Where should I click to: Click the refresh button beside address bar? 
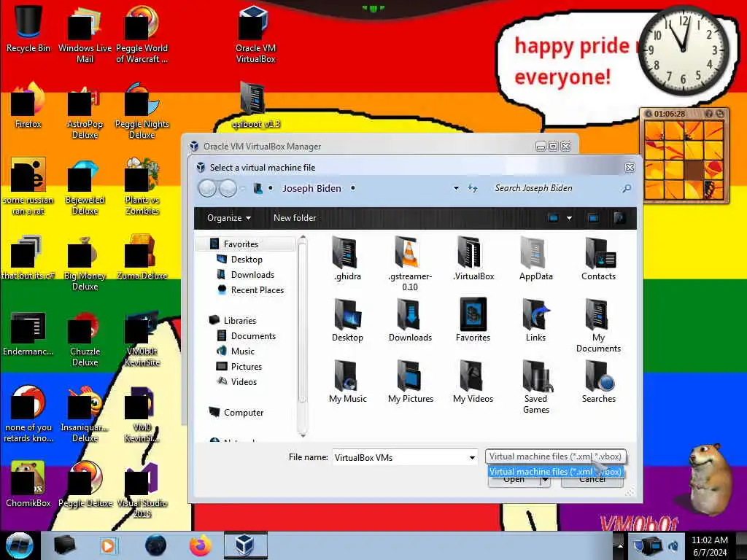(x=472, y=188)
